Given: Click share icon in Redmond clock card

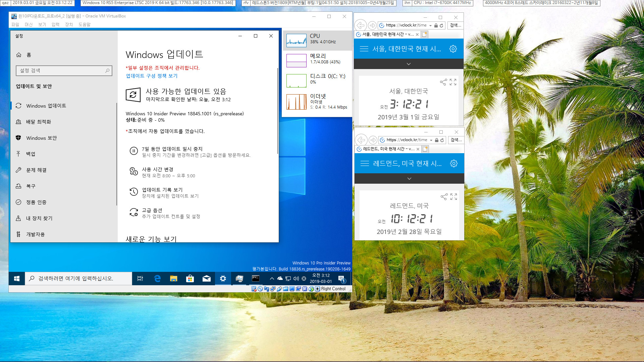Looking at the screenshot, I should point(444,197).
